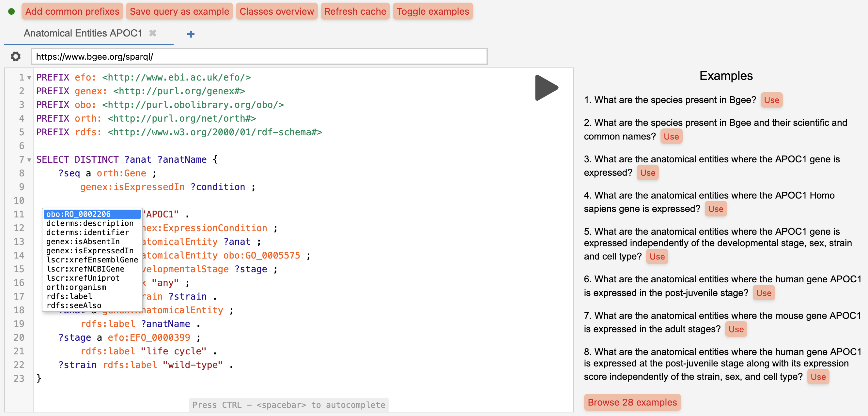Open endpoint settings gear icon
Viewport: 868px width, 416px height.
pyautogui.click(x=16, y=56)
